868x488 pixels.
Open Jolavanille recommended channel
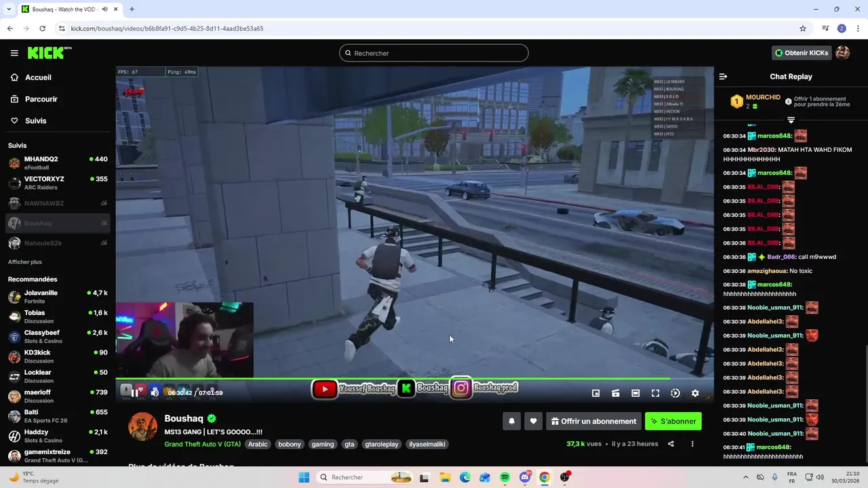(x=58, y=297)
